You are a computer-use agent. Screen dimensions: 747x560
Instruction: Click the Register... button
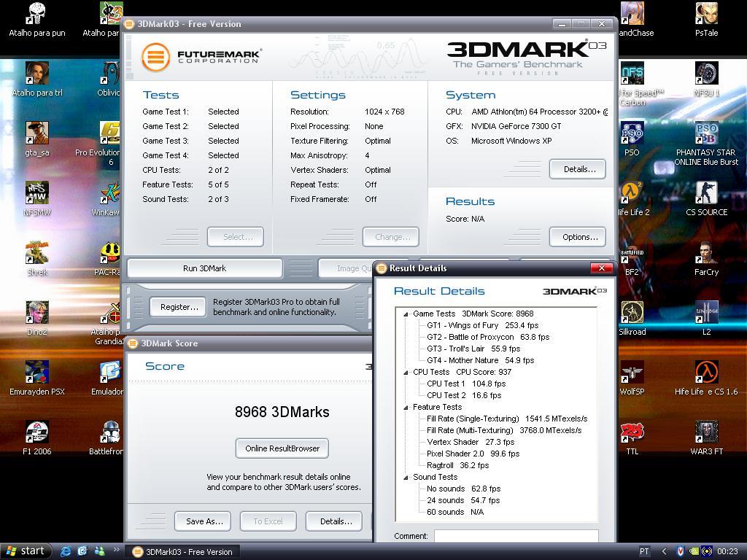tap(178, 307)
